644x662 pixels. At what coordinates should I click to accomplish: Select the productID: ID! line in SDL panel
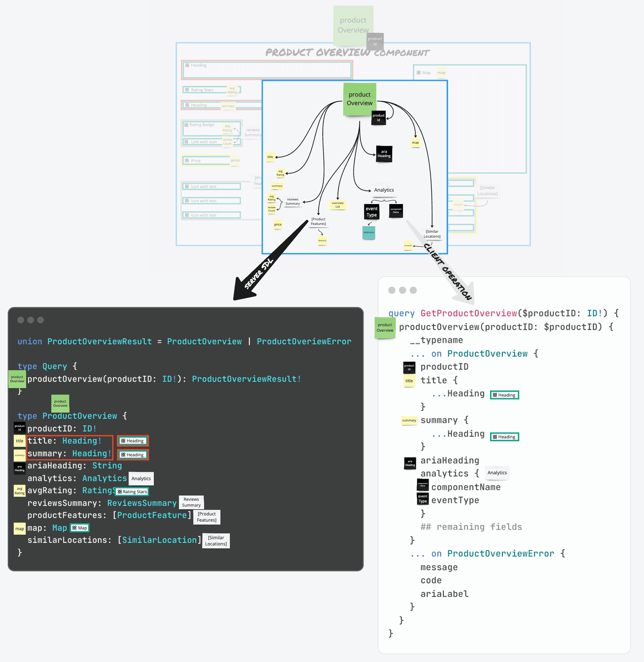tap(62, 429)
